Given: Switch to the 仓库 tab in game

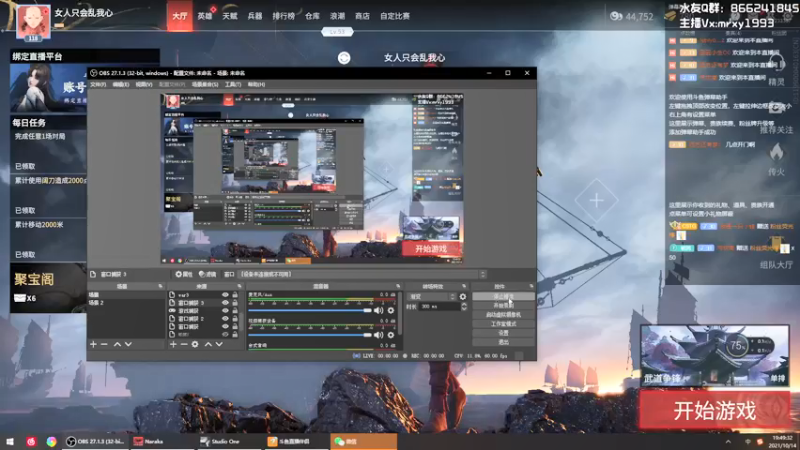Looking at the screenshot, I should coord(312,16).
